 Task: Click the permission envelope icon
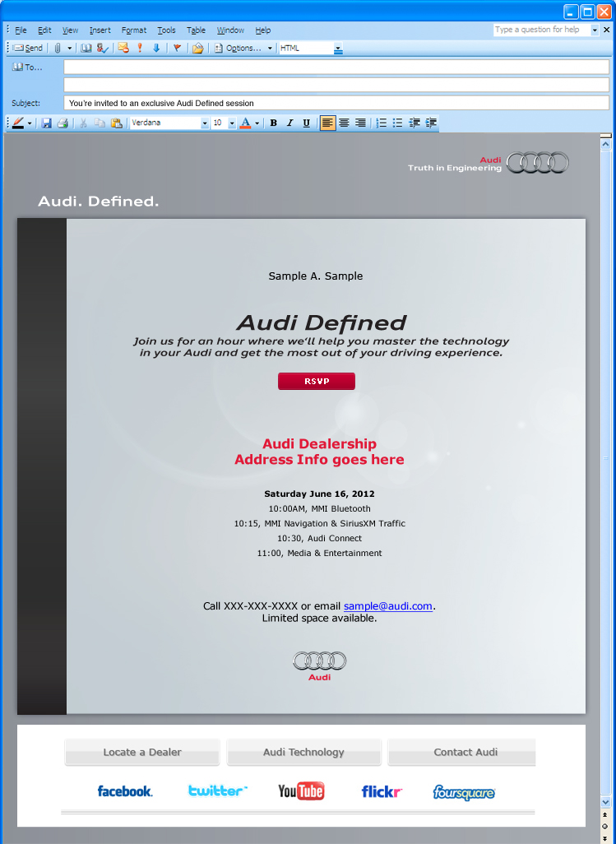pyautogui.click(x=123, y=48)
